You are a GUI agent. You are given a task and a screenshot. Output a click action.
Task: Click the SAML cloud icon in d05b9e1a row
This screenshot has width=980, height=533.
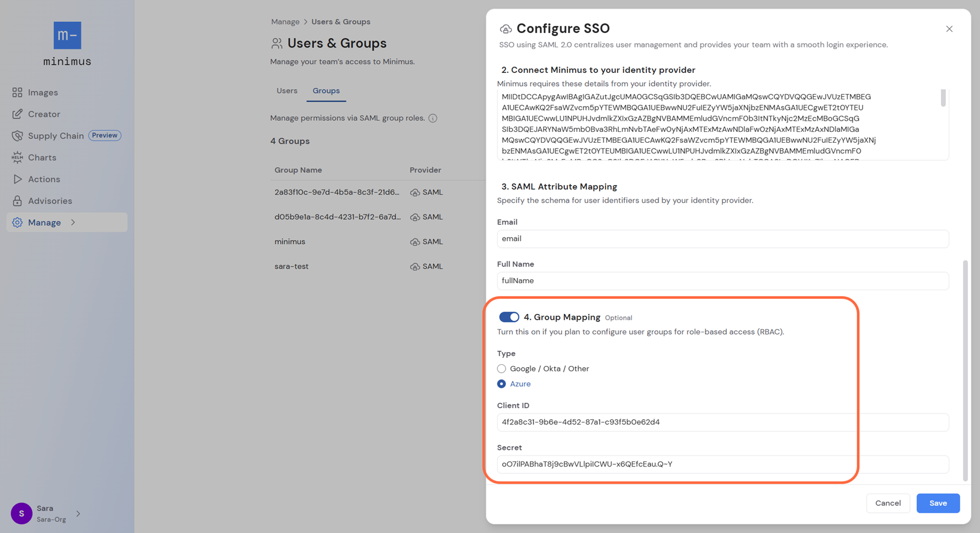415,217
